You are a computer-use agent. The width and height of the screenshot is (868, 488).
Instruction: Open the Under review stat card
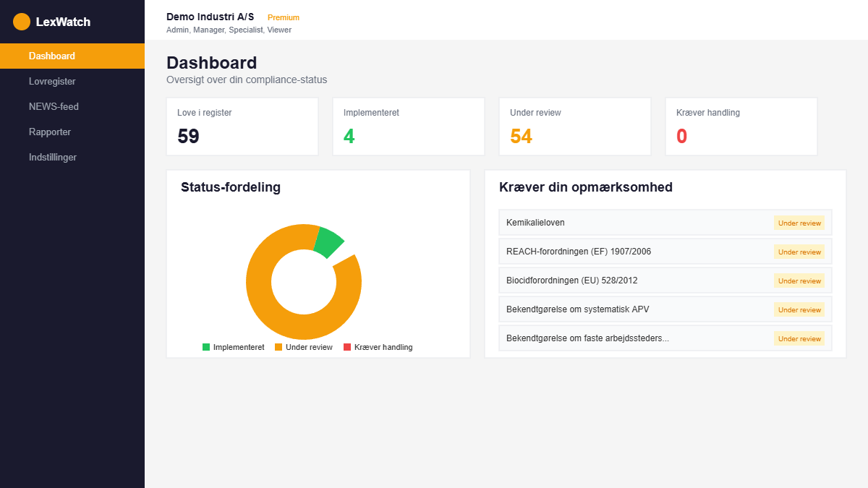[575, 127]
